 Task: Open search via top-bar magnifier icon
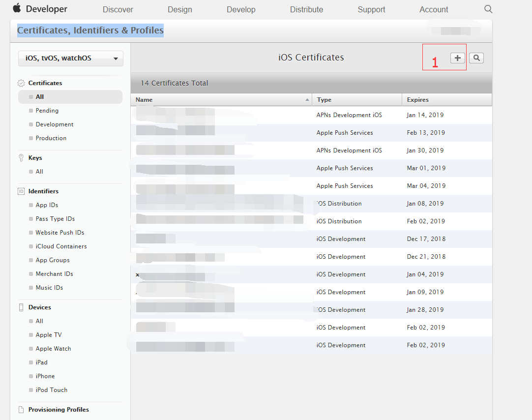pos(488,9)
